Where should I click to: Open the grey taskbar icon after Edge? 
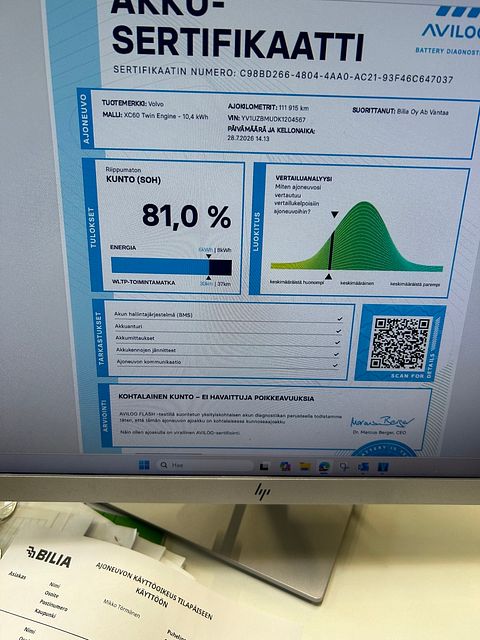(344, 467)
